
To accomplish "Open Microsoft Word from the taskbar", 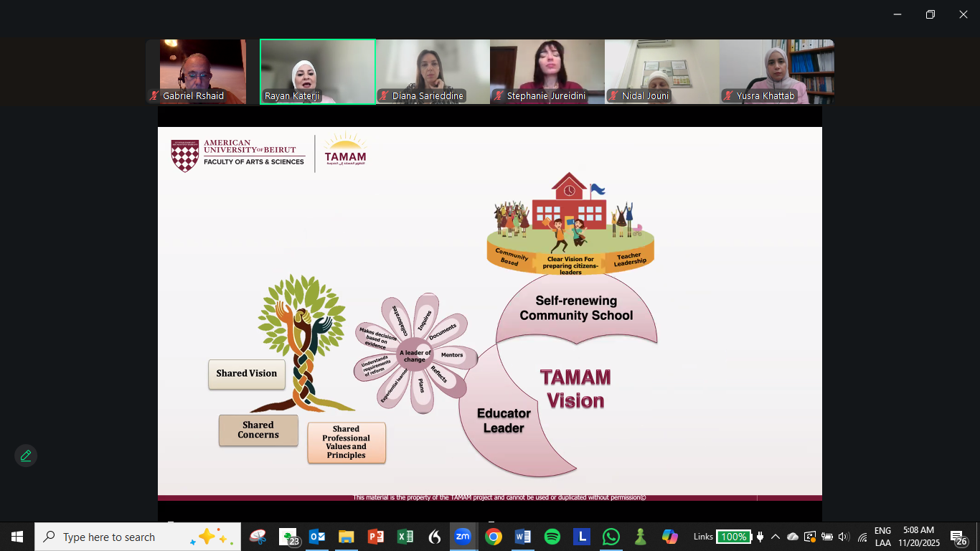I will pos(522,537).
